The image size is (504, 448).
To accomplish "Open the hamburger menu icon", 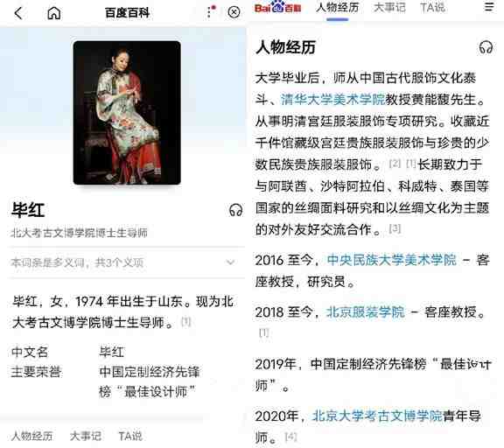I will point(489,7).
